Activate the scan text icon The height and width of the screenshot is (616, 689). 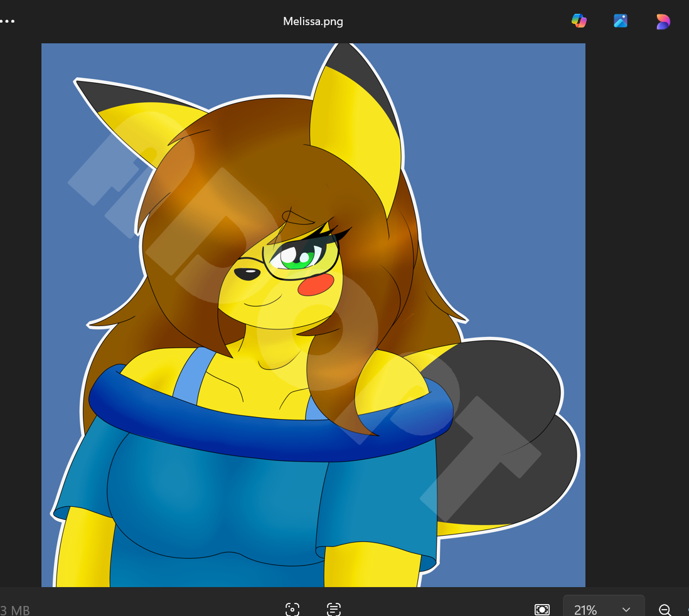pyautogui.click(x=334, y=609)
